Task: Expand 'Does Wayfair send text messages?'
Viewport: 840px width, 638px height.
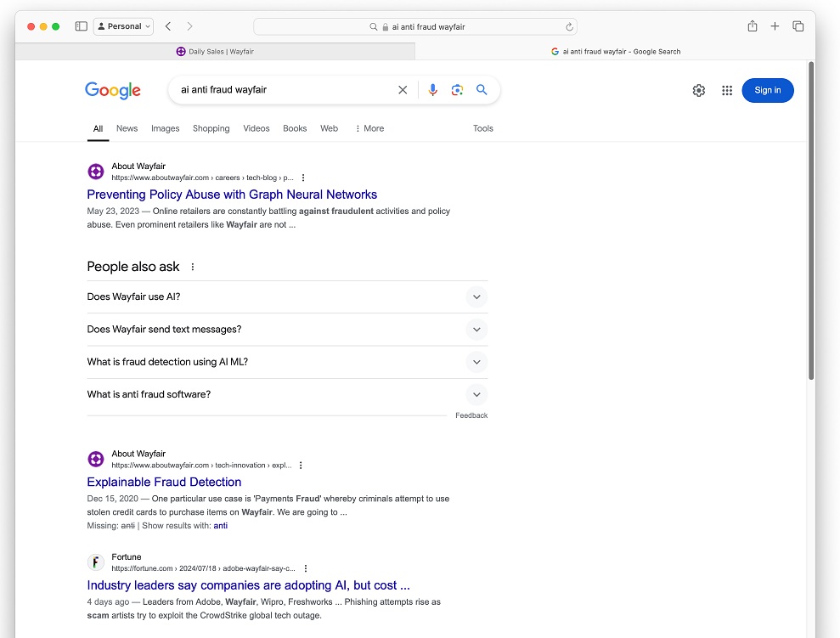Action: coord(287,330)
